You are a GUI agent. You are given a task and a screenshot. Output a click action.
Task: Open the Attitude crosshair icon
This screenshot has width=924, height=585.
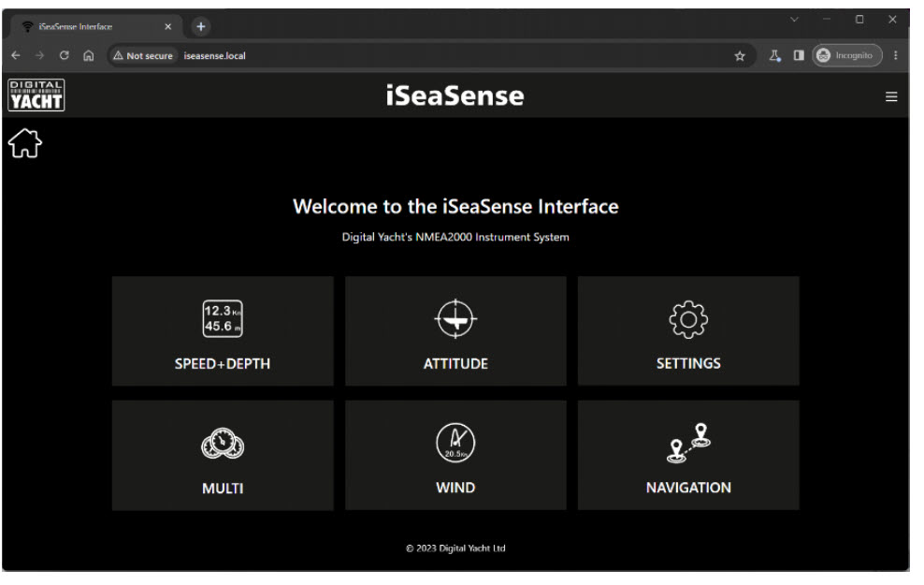pos(455,319)
